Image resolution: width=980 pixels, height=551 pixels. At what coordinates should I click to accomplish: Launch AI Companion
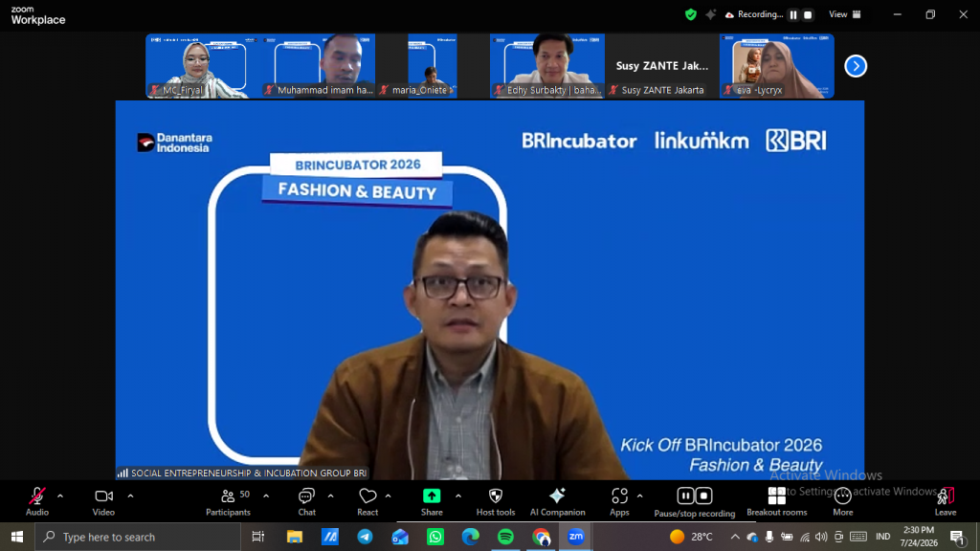[558, 501]
